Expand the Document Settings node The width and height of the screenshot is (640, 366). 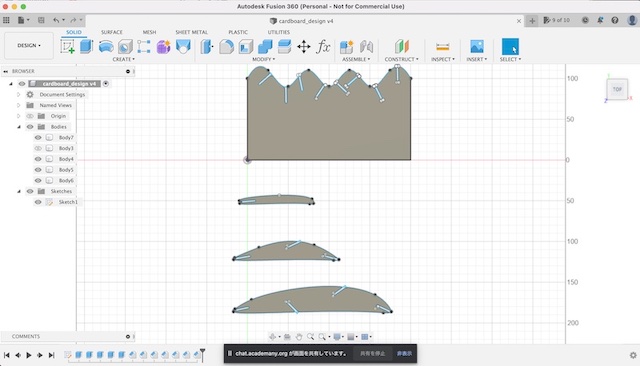pyautogui.click(x=18, y=94)
